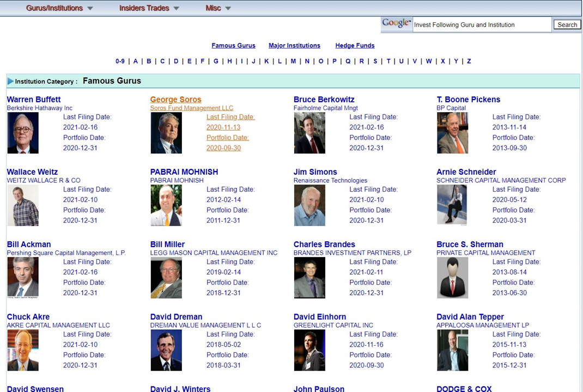Click Bill Ackman's portrait photo
This screenshot has height=392, width=583.
pos(23,278)
